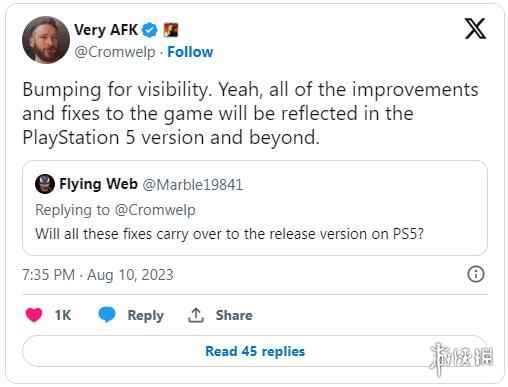This screenshot has height=387, width=508.
Task: Open the Read 45 replies button
Action: pos(255,351)
